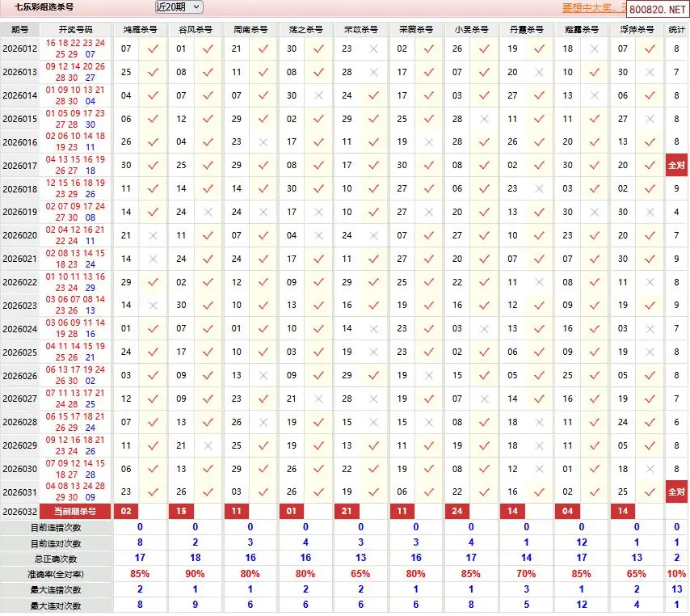Click the 鸿雁杀号 column header
This screenshot has width=690, height=616.
tap(140, 29)
